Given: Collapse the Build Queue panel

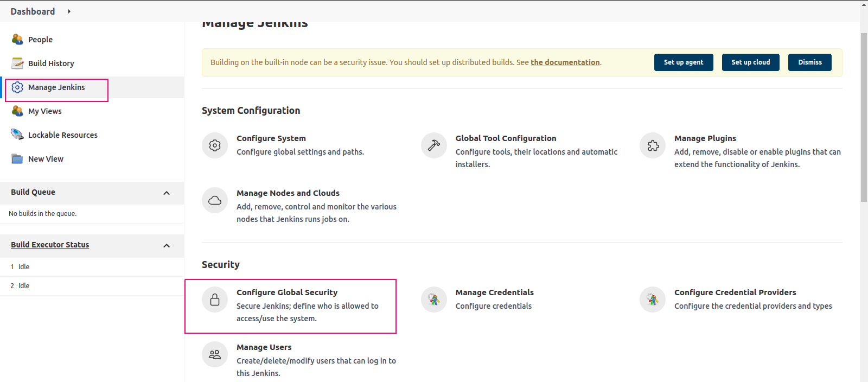Looking at the screenshot, I should (167, 193).
